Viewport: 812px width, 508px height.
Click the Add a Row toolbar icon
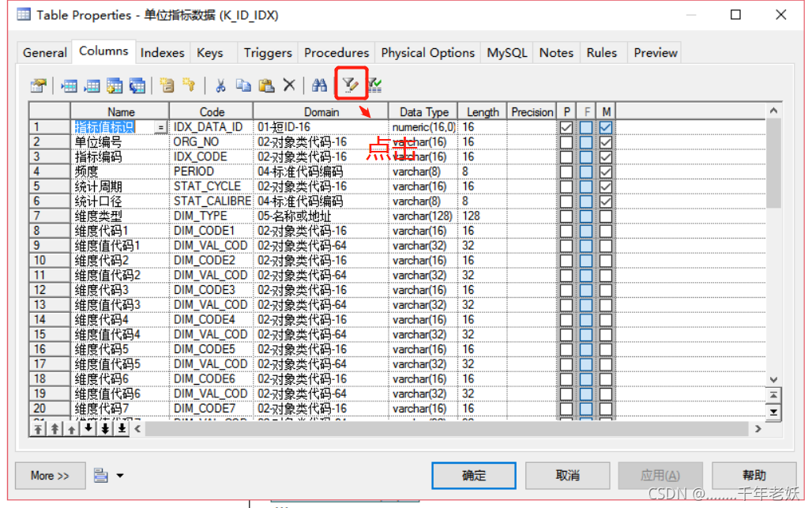92,85
